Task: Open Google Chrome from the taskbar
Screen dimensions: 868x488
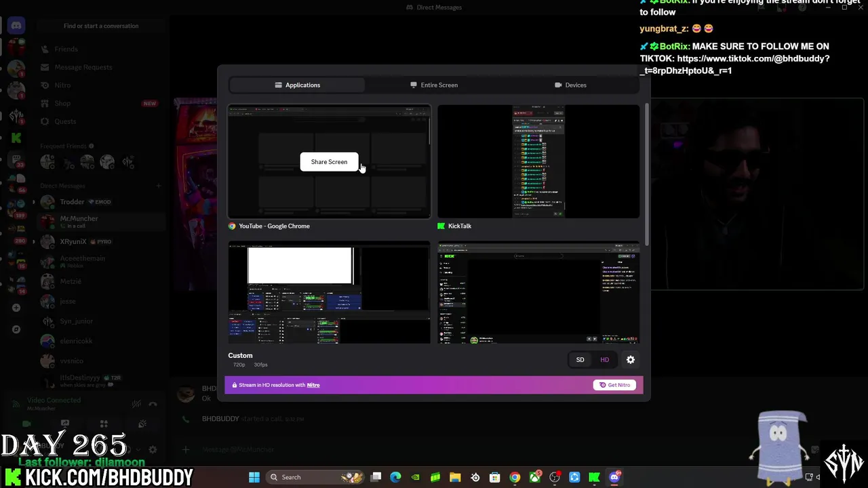Action: [515, 477]
